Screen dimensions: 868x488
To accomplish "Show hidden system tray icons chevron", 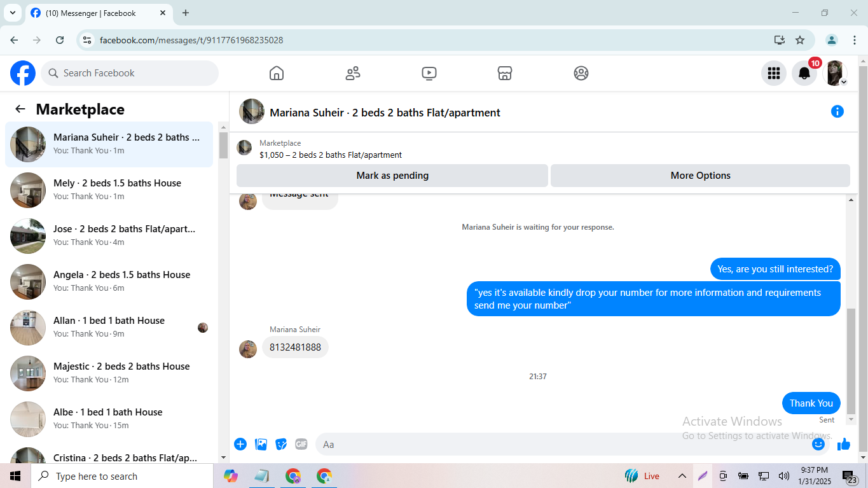I will tap(682, 476).
